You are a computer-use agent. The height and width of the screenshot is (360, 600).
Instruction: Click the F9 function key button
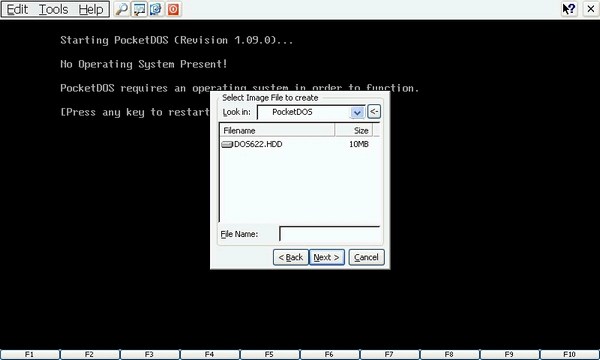point(510,355)
